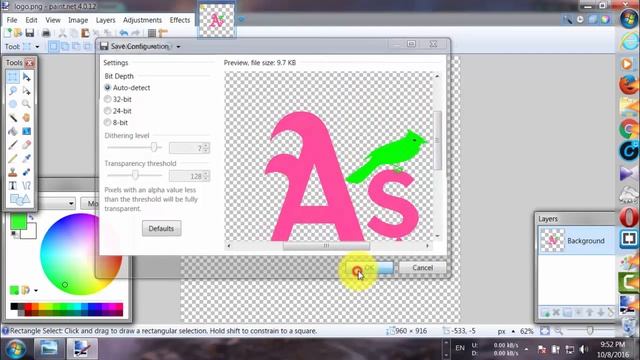
Task: Click the More button in Colors panel
Action: pos(90,203)
